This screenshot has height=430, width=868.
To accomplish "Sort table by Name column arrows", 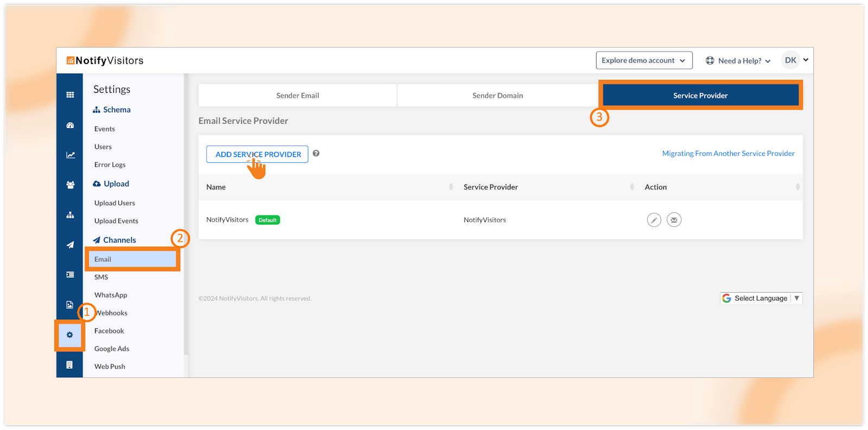I will click(x=451, y=187).
